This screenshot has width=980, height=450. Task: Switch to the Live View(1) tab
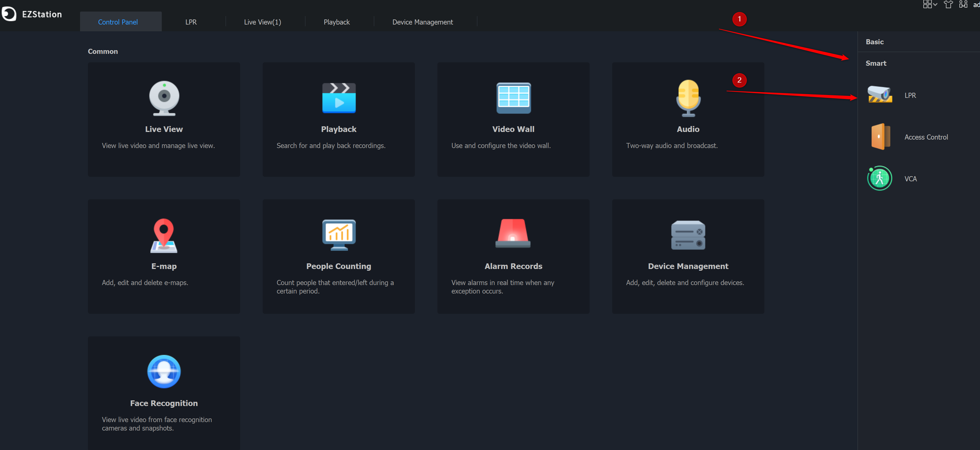[x=262, y=22]
